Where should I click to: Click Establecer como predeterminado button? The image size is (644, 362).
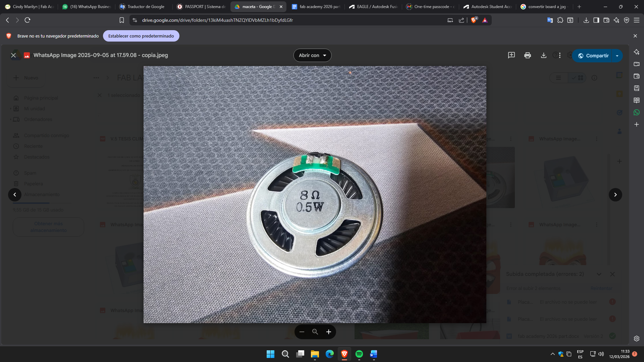click(141, 36)
